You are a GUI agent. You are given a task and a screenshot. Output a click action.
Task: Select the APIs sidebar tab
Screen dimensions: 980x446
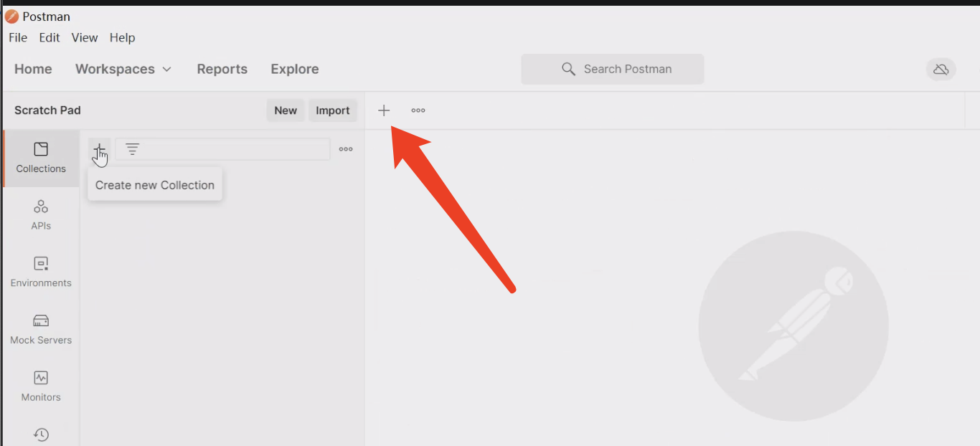41,215
